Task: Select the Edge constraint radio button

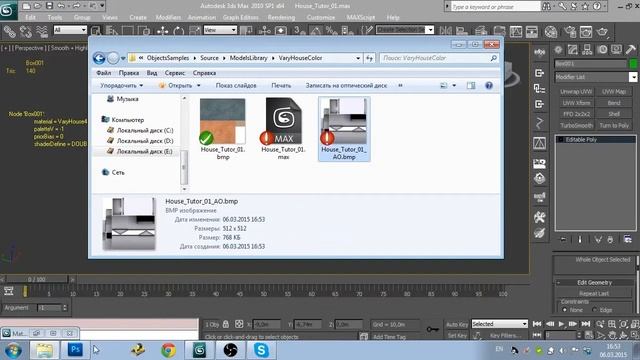Action: [594, 310]
